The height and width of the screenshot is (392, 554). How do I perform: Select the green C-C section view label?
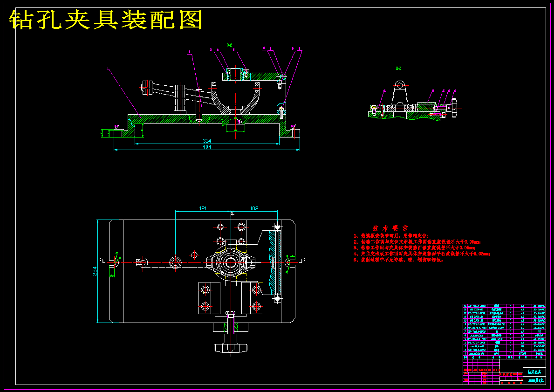(x=229, y=45)
